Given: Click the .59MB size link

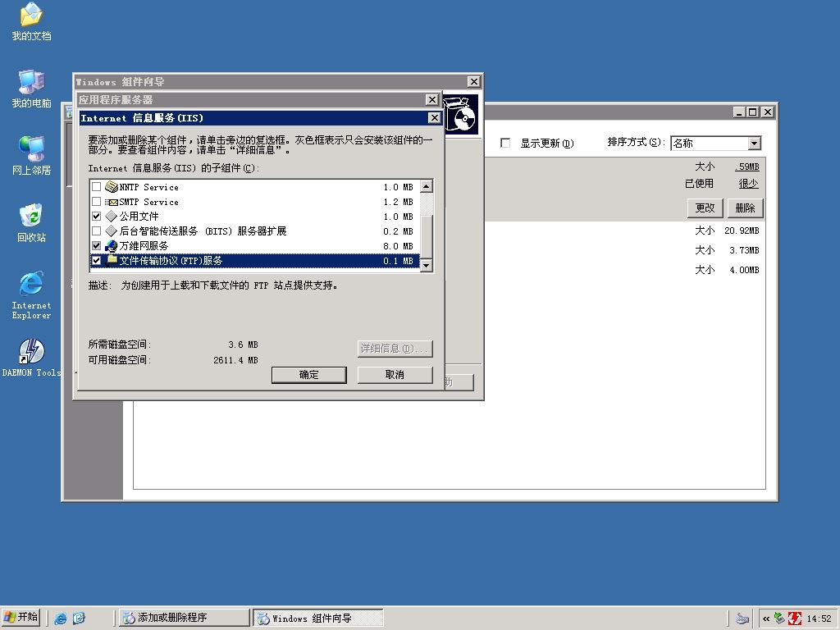Looking at the screenshot, I should click(747, 167).
